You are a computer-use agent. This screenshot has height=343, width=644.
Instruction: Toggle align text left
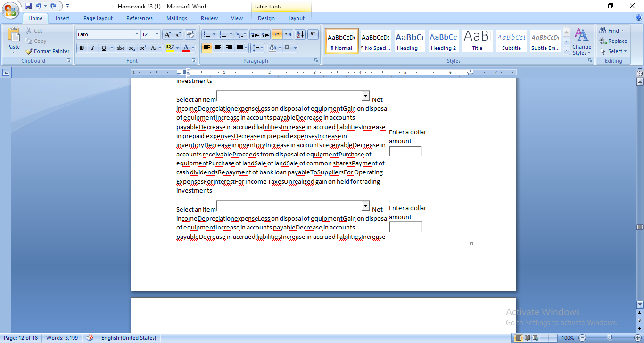tap(206, 48)
